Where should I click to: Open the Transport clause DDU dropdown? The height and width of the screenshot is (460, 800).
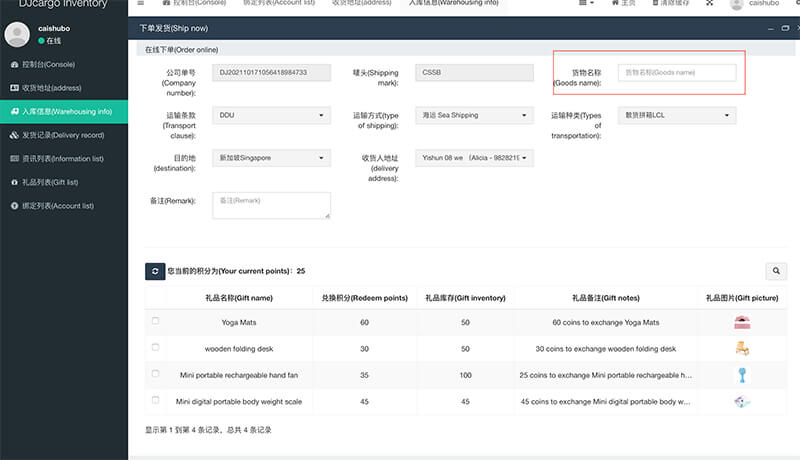click(271, 115)
